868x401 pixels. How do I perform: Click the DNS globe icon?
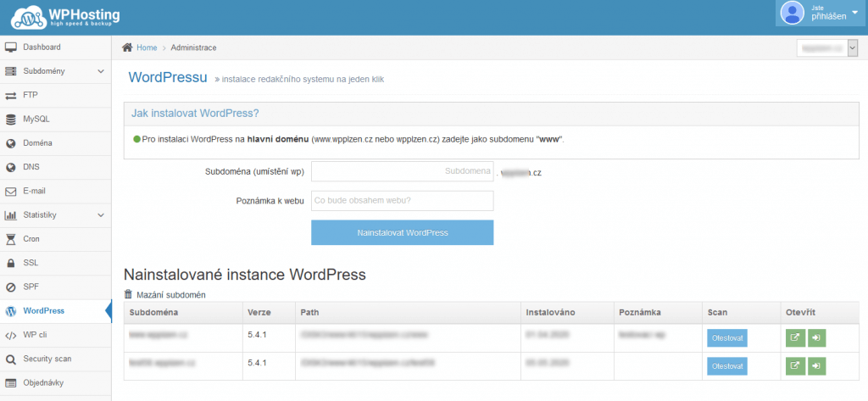point(10,167)
